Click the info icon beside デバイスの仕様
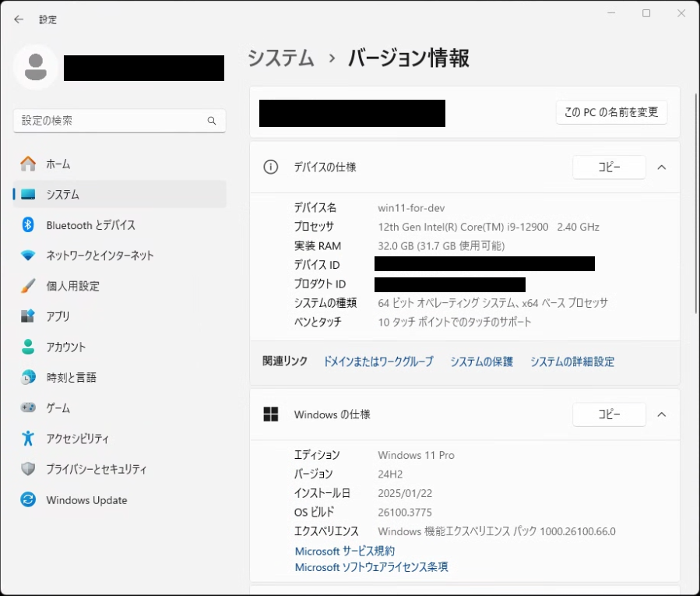The image size is (700, 596). [270, 167]
